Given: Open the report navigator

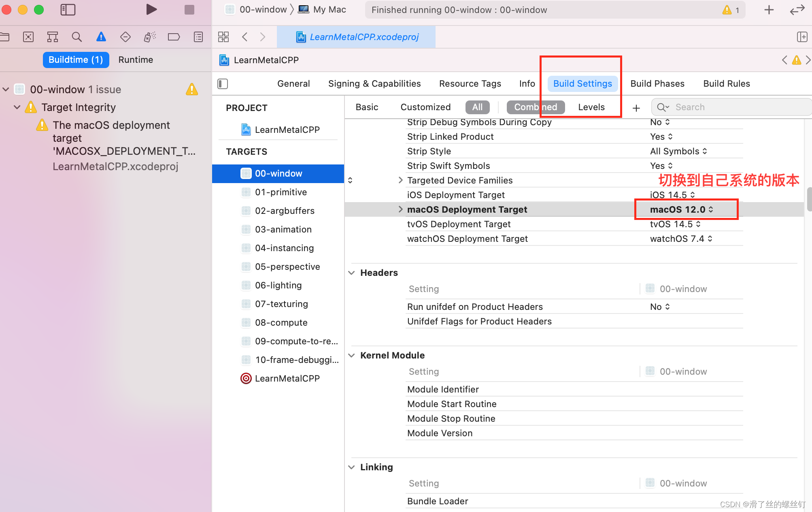Looking at the screenshot, I should 198,37.
